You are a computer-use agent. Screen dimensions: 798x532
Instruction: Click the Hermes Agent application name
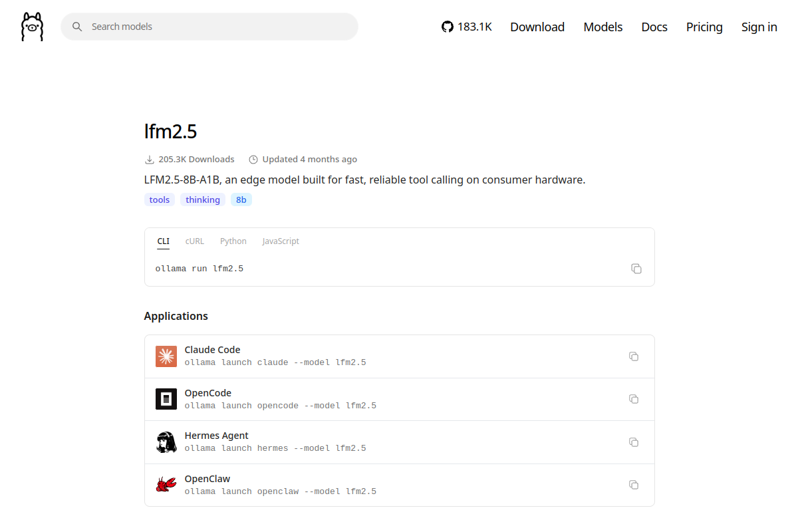(217, 436)
